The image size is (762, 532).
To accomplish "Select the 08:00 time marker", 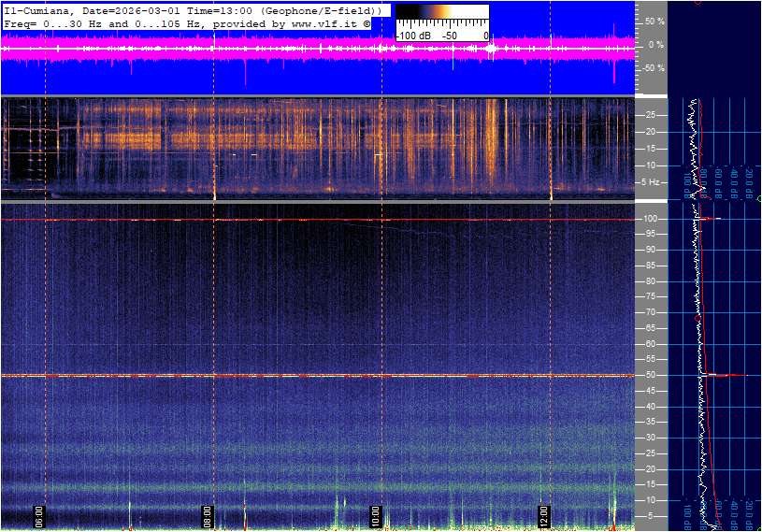I will point(208,515).
